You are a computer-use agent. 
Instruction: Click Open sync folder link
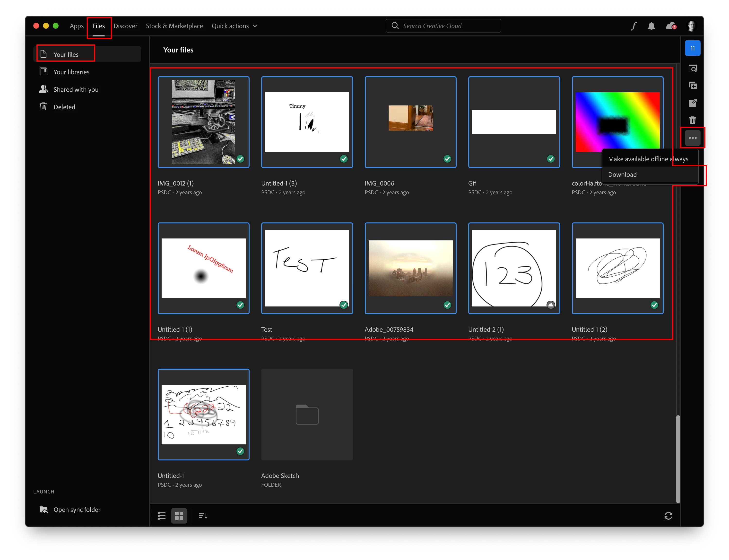pyautogui.click(x=77, y=510)
